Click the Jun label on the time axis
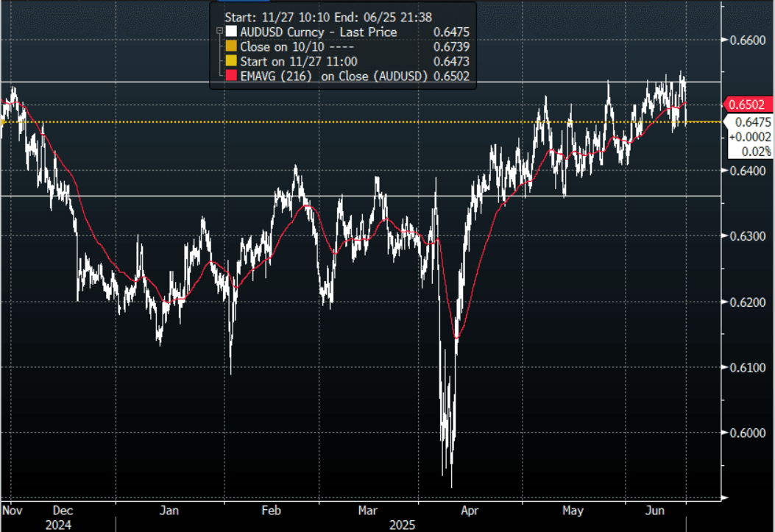Image resolution: width=775 pixels, height=532 pixels. click(x=655, y=510)
